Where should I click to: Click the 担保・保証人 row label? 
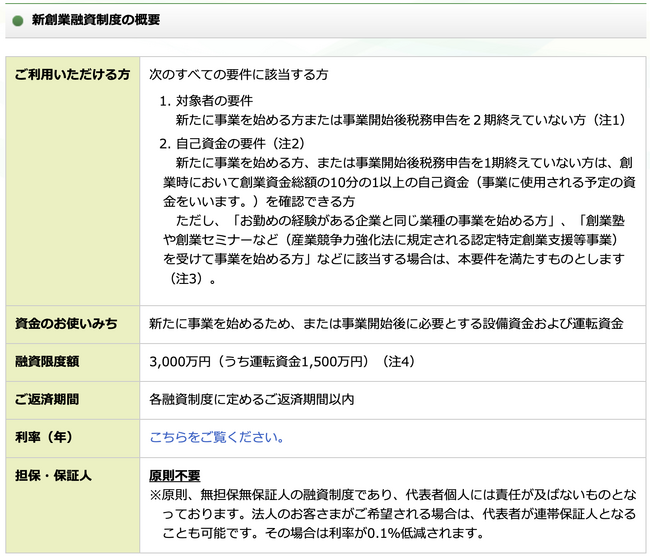click(x=54, y=475)
